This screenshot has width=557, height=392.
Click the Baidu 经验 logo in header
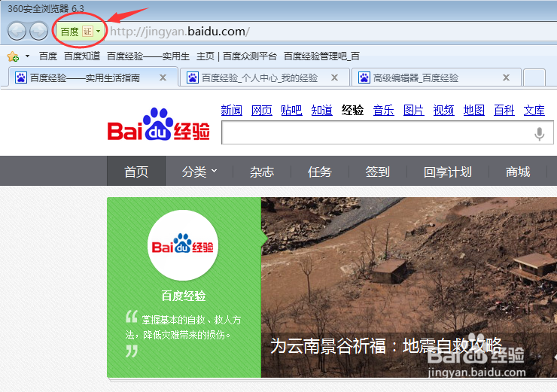[x=158, y=125]
